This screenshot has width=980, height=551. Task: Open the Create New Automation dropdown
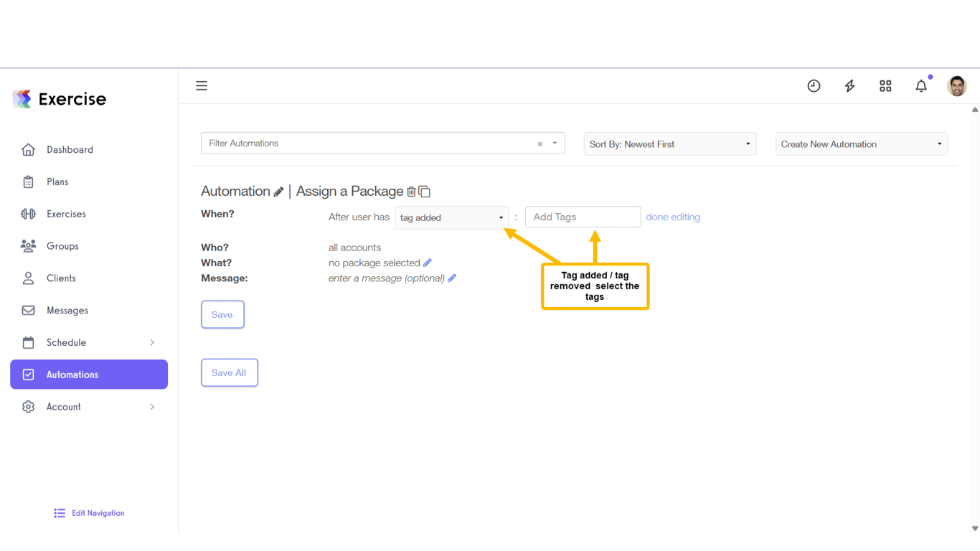pos(861,144)
